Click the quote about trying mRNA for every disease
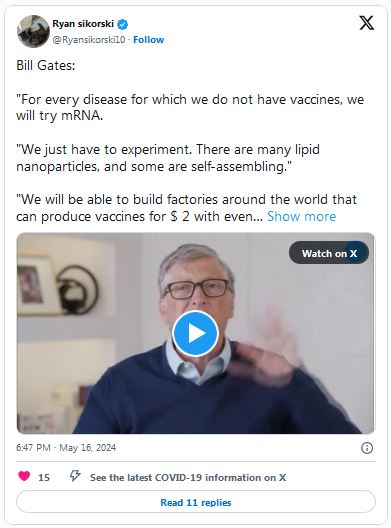Screen dimensions: 391x528 pos(190,107)
